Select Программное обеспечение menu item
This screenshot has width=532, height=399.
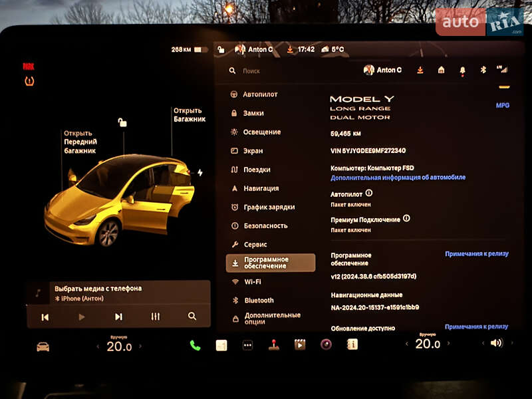[x=271, y=263]
